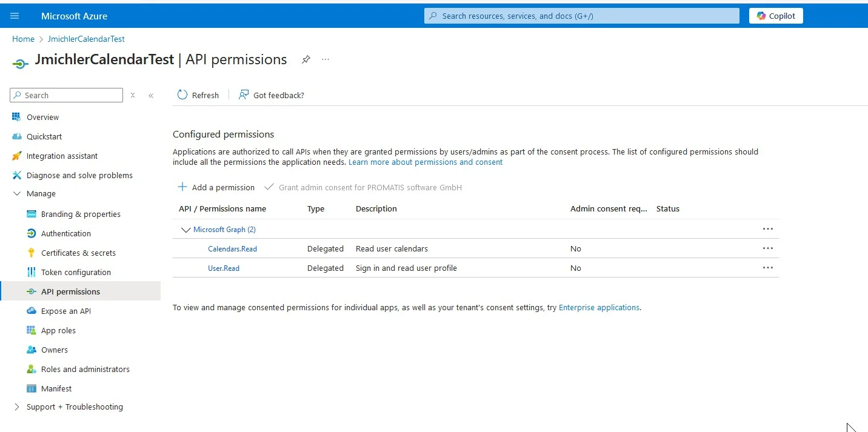Image resolution: width=868 pixels, height=432 pixels.
Task: Open Expose an API
Action: 66,311
